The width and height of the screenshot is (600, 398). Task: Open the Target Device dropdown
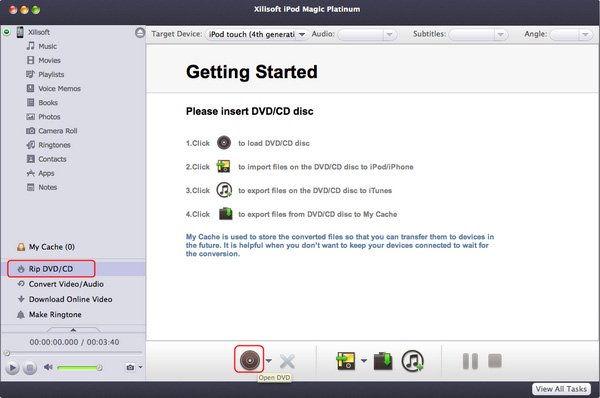coord(256,34)
